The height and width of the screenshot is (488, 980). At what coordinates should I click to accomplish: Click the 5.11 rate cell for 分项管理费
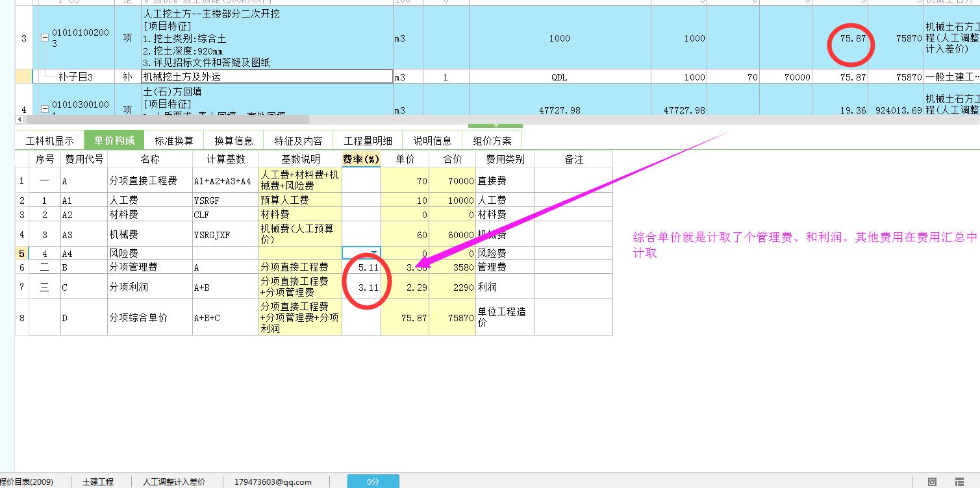(x=361, y=267)
